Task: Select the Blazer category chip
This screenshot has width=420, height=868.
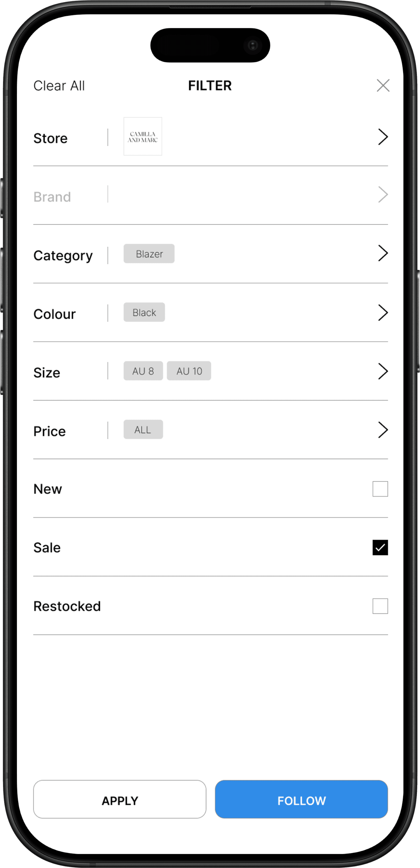Action: 149,254
